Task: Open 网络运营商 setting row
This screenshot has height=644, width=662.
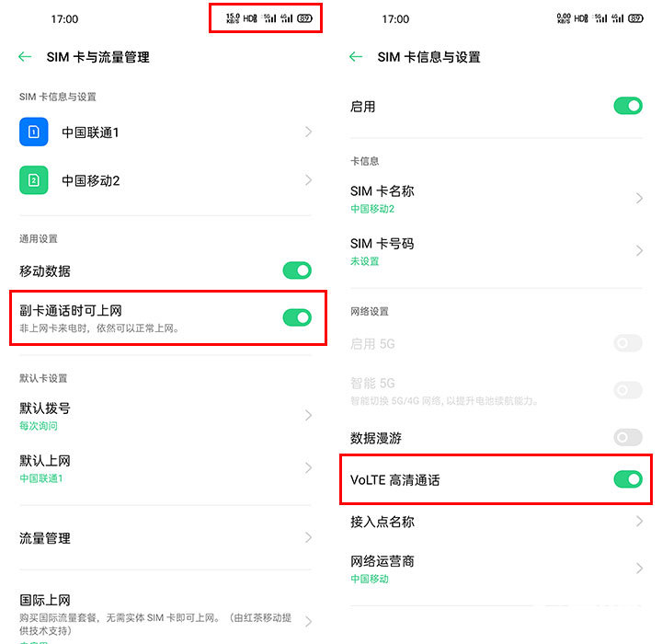Action: click(x=496, y=569)
